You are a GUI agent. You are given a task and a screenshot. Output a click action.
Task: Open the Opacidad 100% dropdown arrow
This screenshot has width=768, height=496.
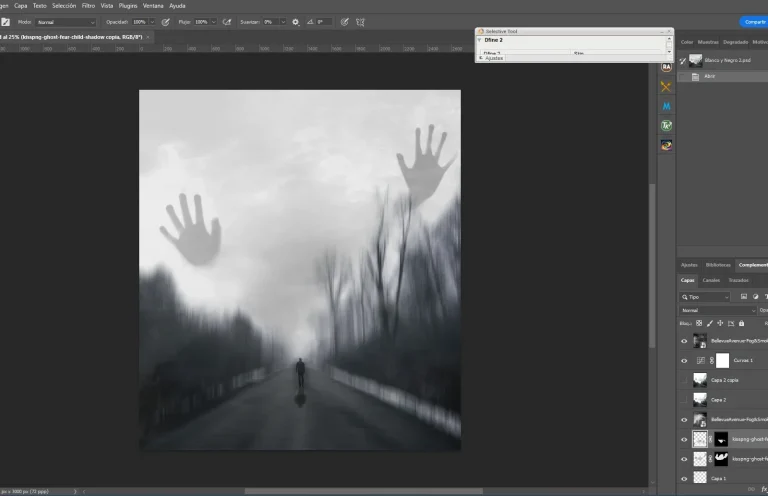152,22
